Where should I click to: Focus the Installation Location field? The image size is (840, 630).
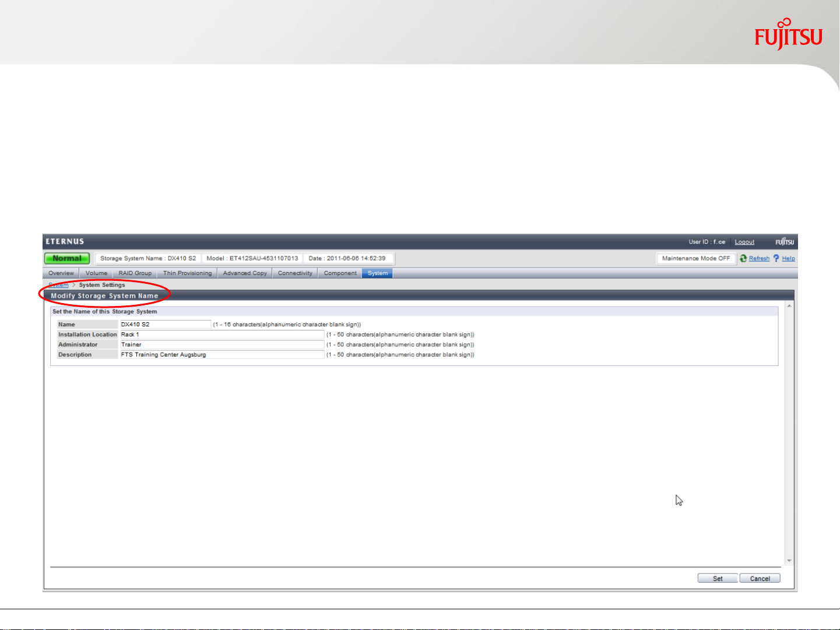coord(222,335)
